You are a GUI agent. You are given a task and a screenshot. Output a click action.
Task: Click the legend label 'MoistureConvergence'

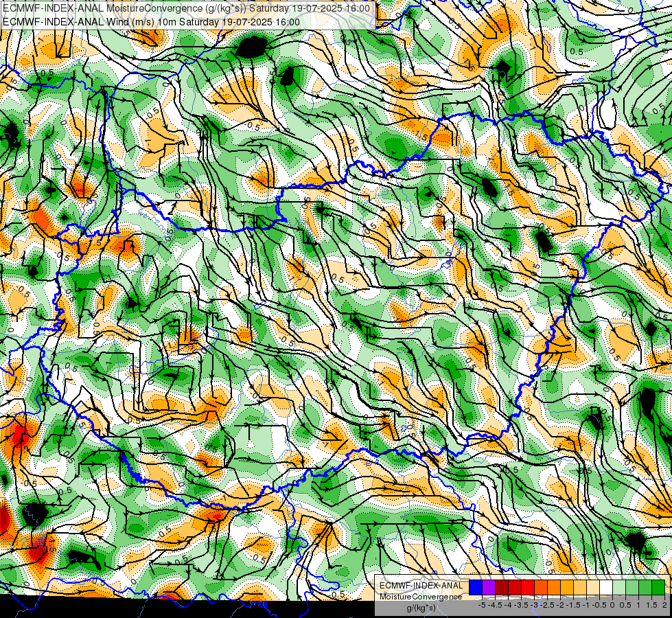421,597
